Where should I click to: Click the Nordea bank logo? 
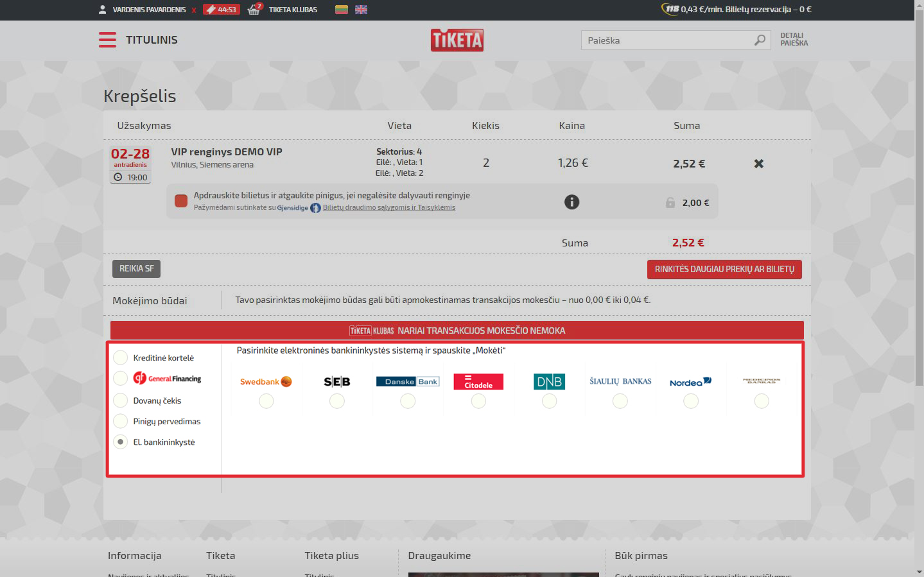pos(691,381)
